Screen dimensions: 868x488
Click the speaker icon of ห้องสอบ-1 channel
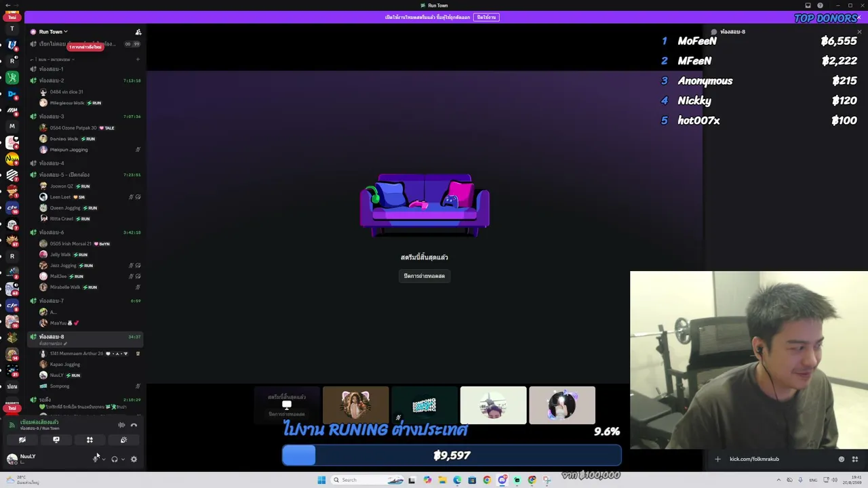coord(33,69)
